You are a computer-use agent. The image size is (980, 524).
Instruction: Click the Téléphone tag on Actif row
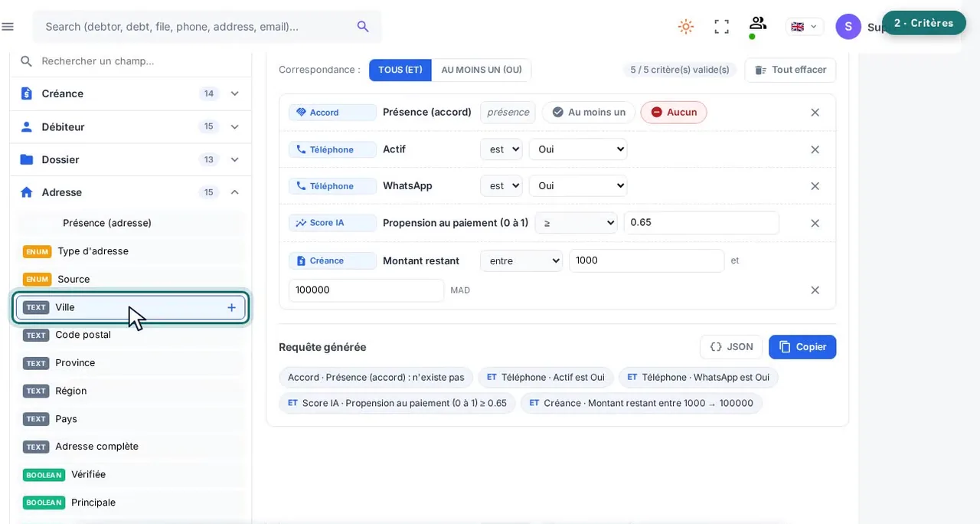tap(332, 149)
